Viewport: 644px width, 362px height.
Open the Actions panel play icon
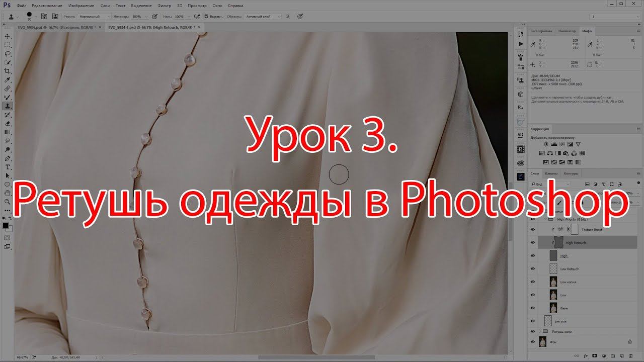521,44
